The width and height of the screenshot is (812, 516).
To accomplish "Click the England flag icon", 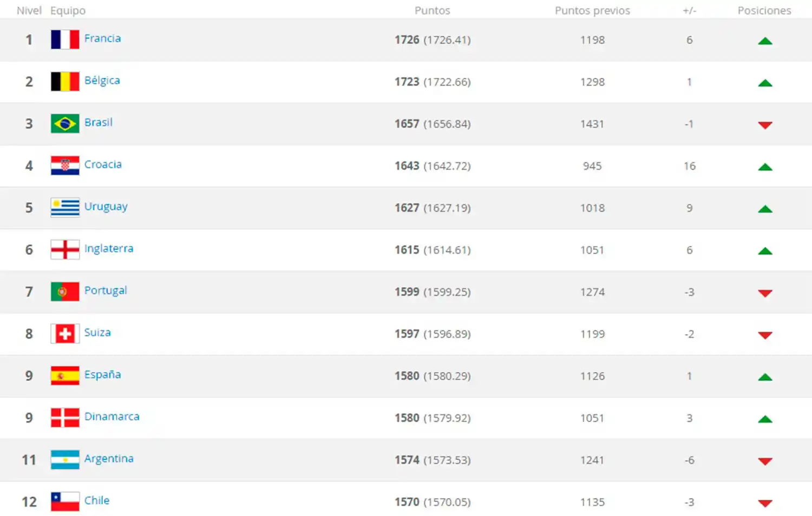I will point(64,249).
